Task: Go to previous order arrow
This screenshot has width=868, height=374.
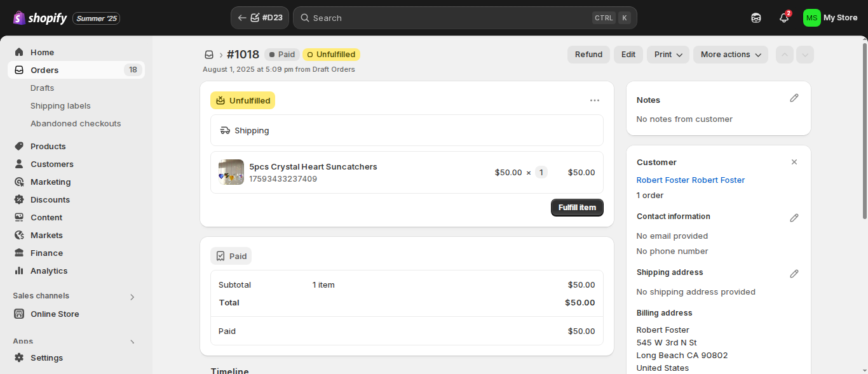Action: [785, 55]
